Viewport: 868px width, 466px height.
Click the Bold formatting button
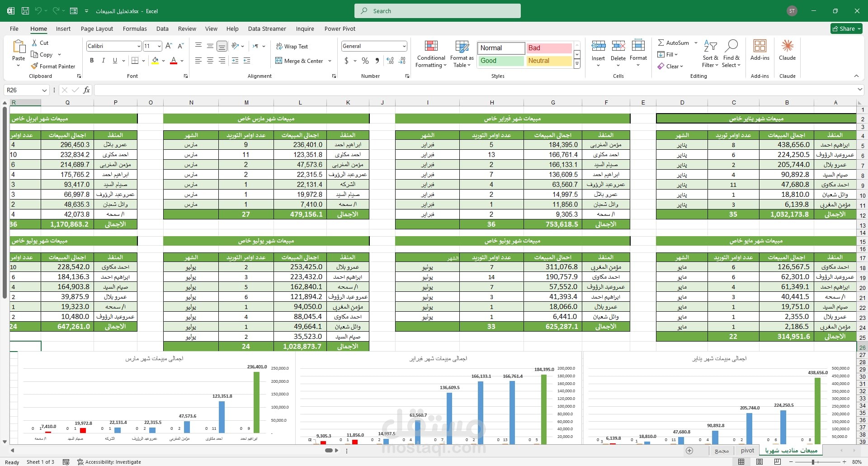(92, 61)
